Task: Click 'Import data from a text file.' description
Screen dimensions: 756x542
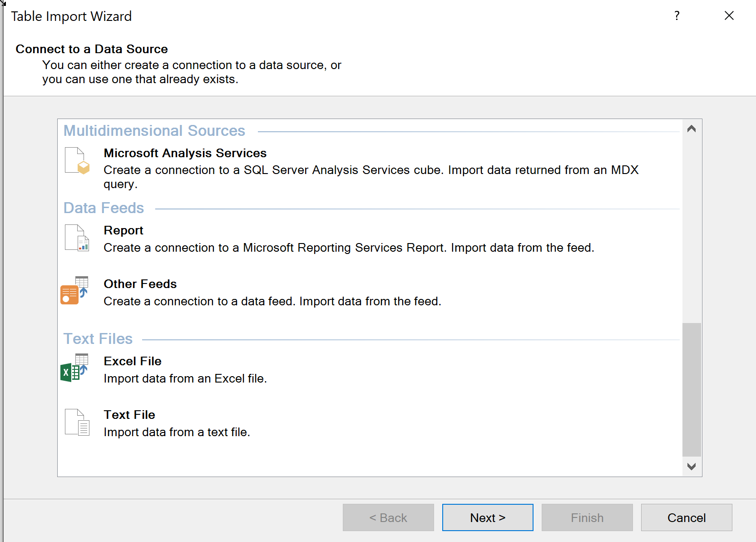Action: click(177, 432)
